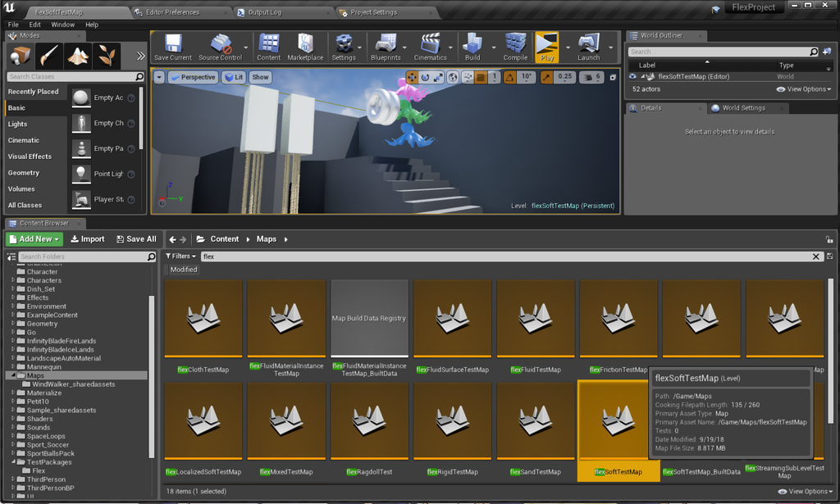The width and height of the screenshot is (840, 504).
Task: Collapse the Maps folder tree node
Action: (13, 375)
